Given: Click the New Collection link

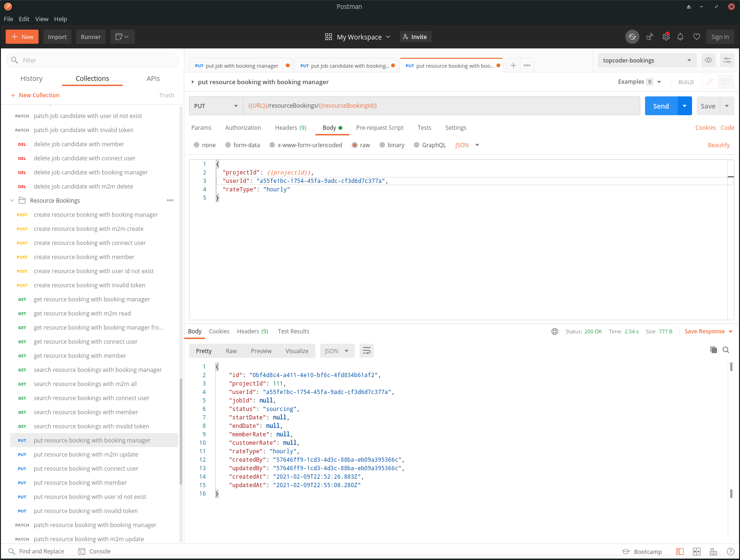Looking at the screenshot, I should click(35, 95).
